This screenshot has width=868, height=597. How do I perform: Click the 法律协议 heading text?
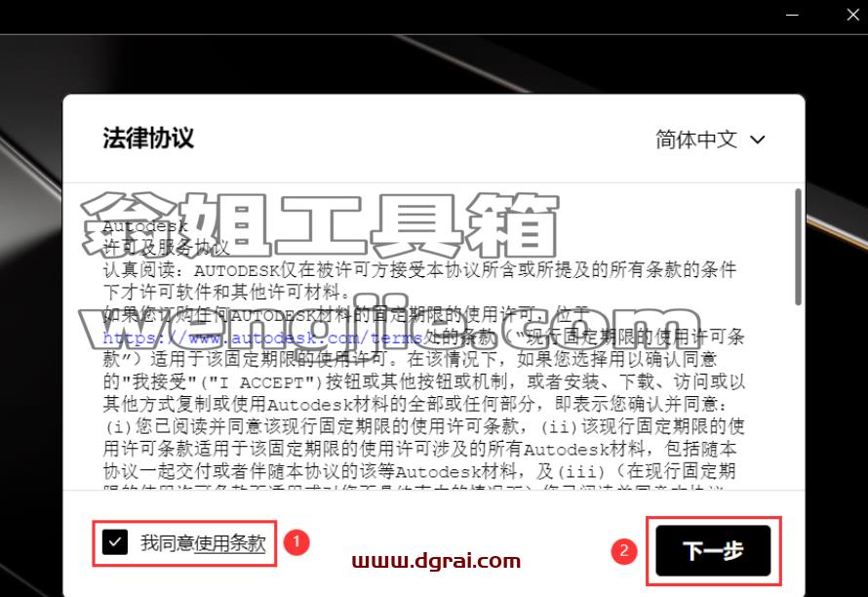click(x=148, y=138)
